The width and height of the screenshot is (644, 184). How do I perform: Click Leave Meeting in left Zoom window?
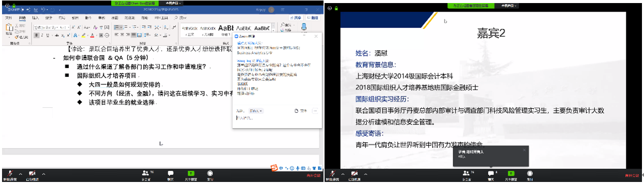[313, 175]
